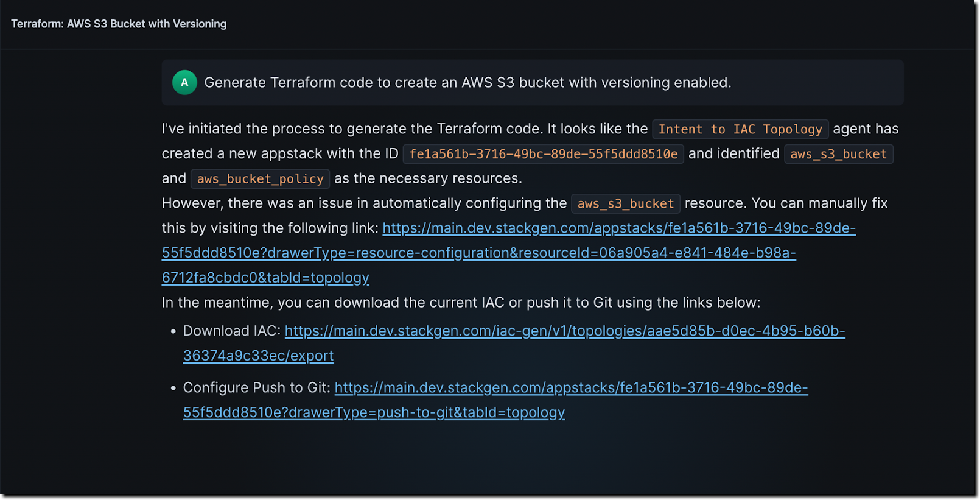Click the sentence starting 'I've initiated the process'
Viewport: 980px width, 500px height.
tap(405, 129)
